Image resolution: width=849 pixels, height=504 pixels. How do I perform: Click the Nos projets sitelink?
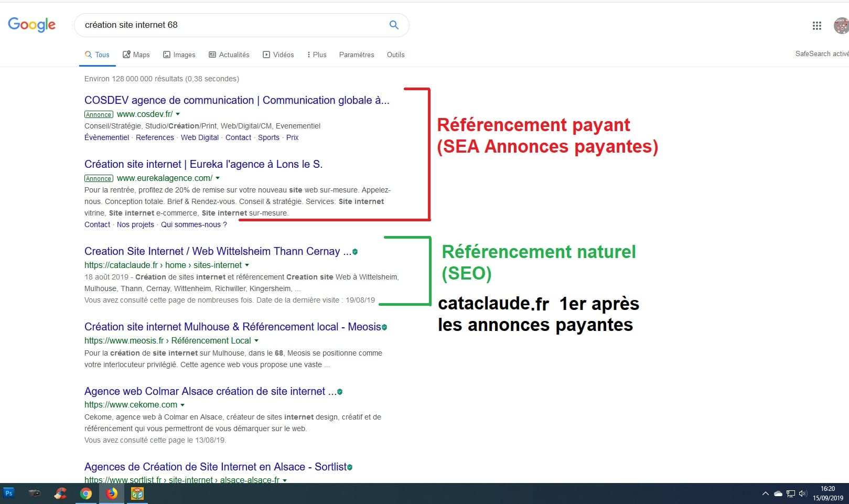(x=135, y=224)
